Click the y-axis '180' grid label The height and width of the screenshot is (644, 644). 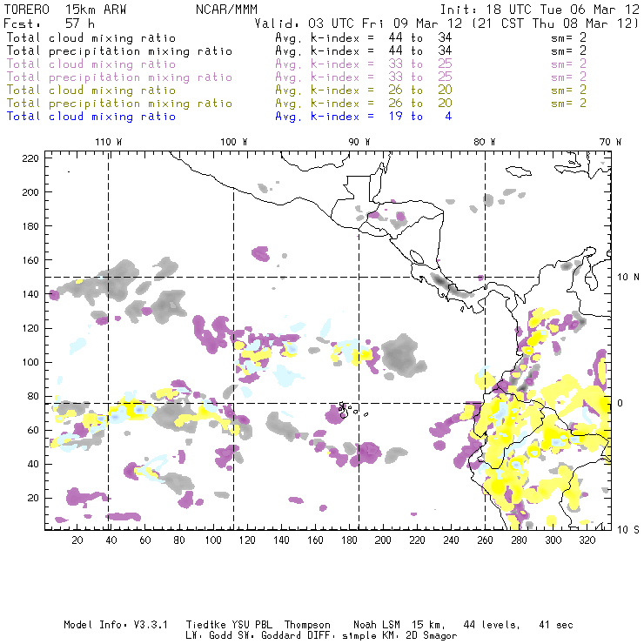click(30, 226)
